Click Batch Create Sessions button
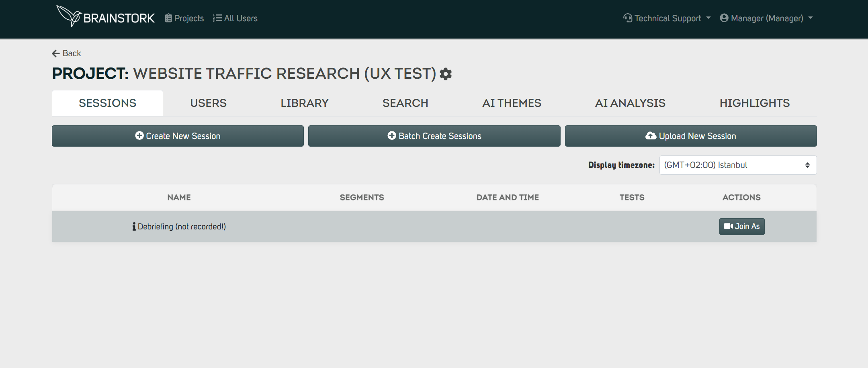Image resolution: width=868 pixels, height=368 pixels. tap(434, 136)
